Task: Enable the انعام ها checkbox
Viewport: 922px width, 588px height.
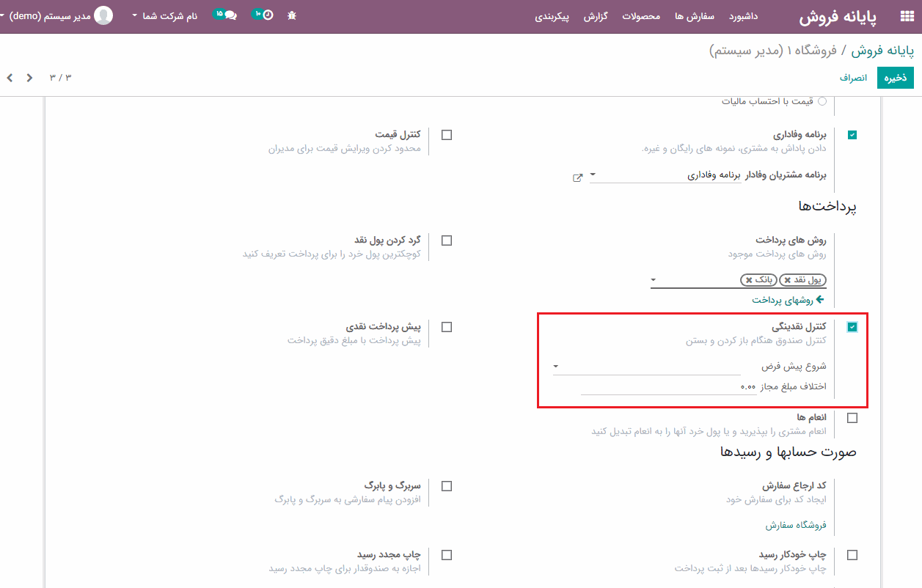Action: coord(852,418)
